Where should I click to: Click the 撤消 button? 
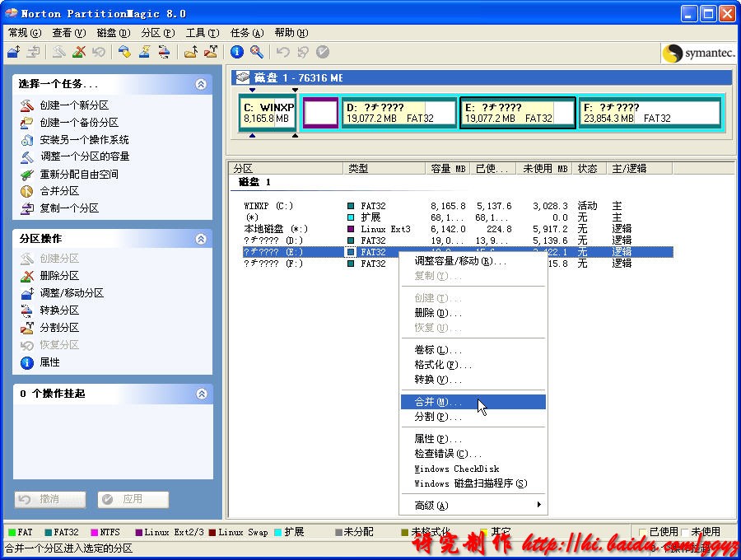click(x=50, y=499)
